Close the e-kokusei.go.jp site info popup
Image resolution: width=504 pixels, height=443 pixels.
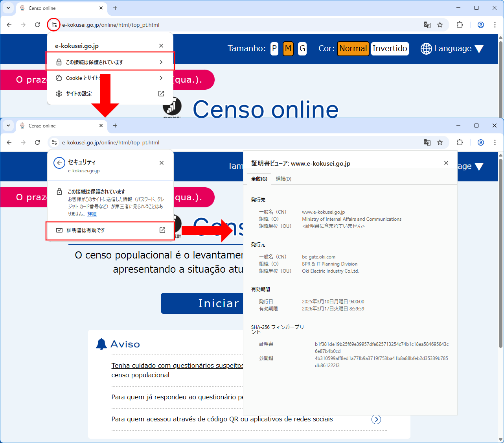coord(161,46)
